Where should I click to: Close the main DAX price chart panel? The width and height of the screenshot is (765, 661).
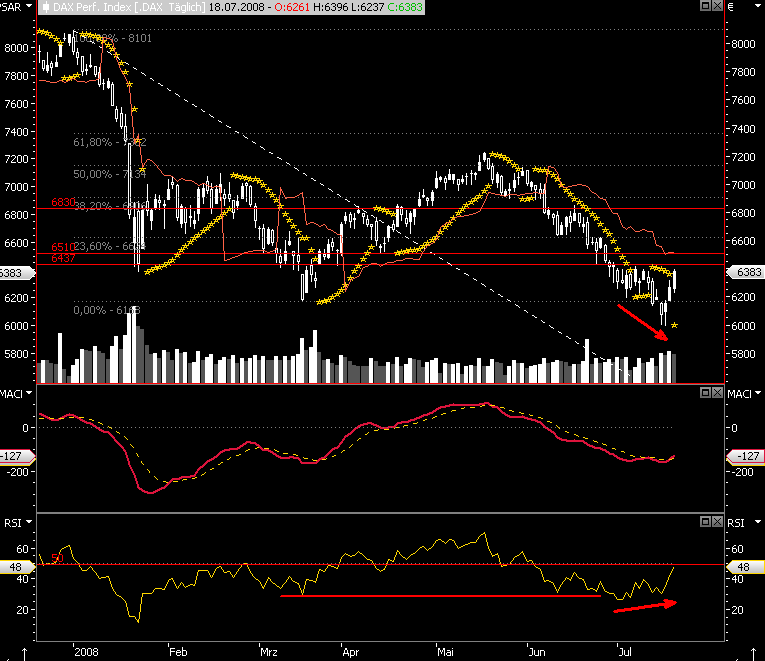click(x=717, y=6)
